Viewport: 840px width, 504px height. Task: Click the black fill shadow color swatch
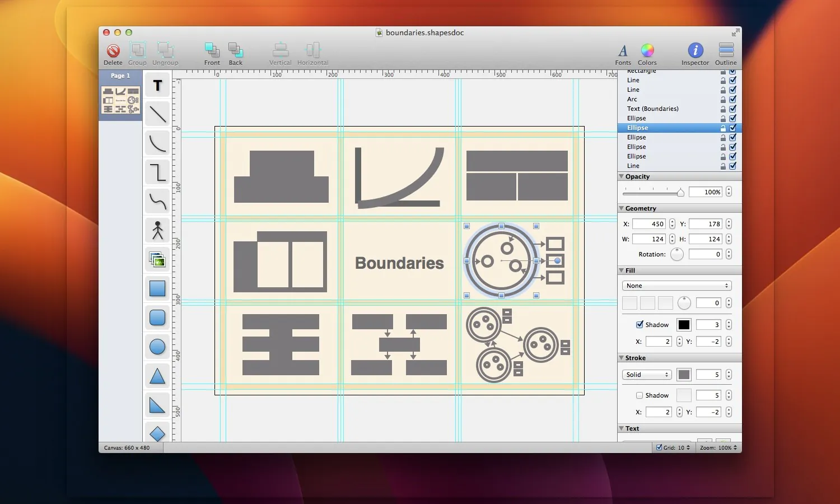coord(684,325)
